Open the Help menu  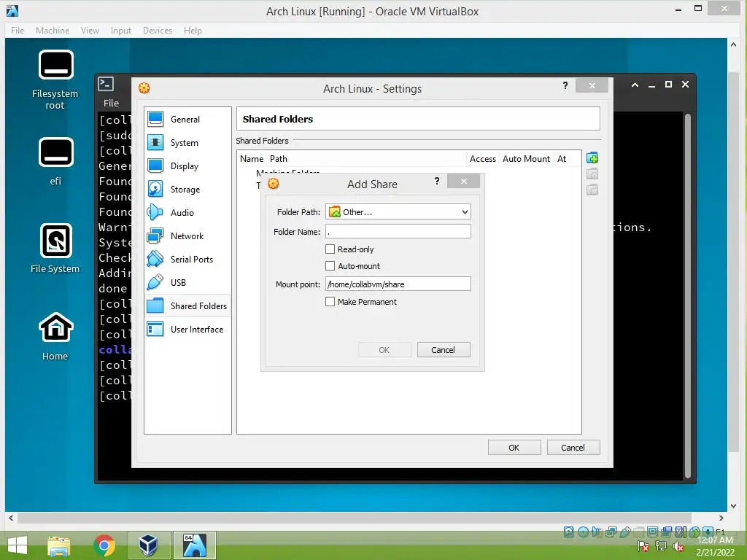(193, 31)
